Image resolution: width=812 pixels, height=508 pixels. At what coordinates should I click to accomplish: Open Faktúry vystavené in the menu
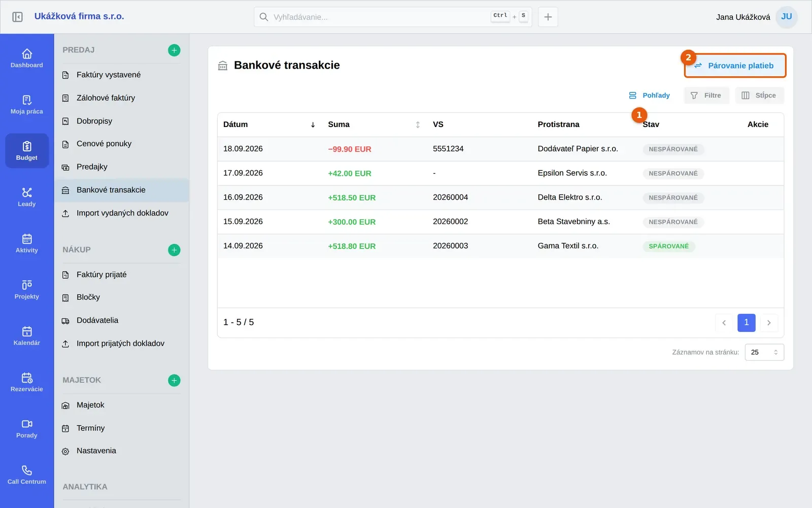coord(121,75)
